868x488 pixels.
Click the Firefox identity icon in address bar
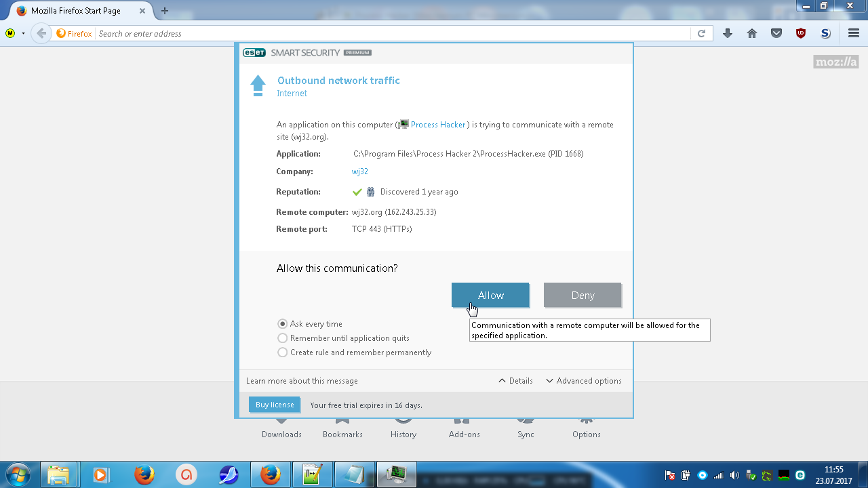click(x=74, y=34)
